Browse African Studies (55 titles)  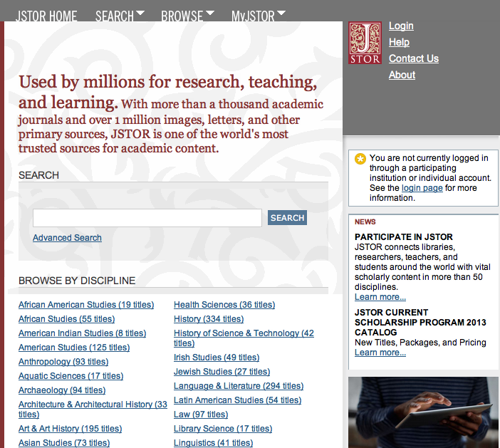(x=67, y=319)
